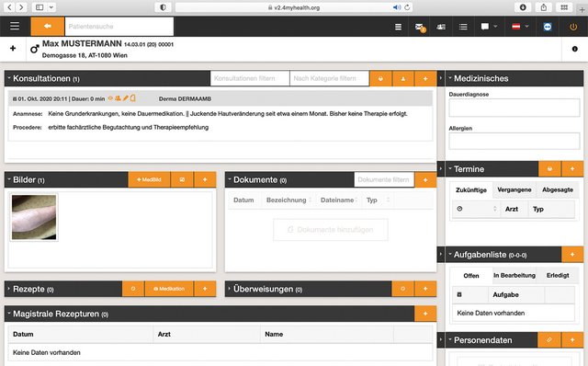Screen dimensions: 588x366
Task: Switch to Vergangene appointments tab
Action: point(514,190)
